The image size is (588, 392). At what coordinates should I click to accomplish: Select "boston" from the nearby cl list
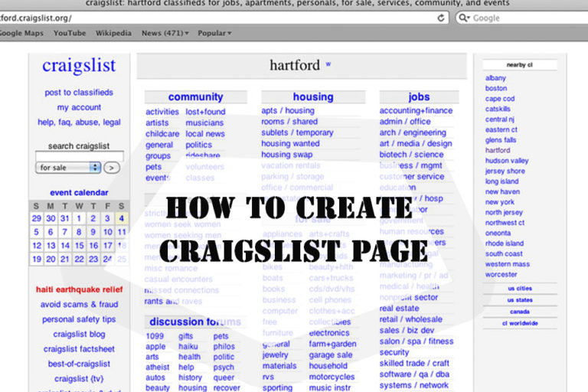point(496,89)
